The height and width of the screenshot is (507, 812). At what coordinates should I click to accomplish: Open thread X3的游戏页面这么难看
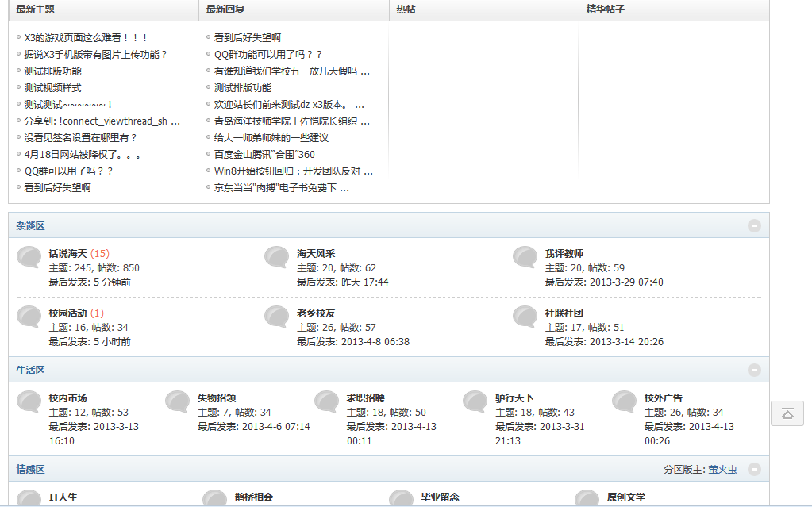(x=86, y=38)
